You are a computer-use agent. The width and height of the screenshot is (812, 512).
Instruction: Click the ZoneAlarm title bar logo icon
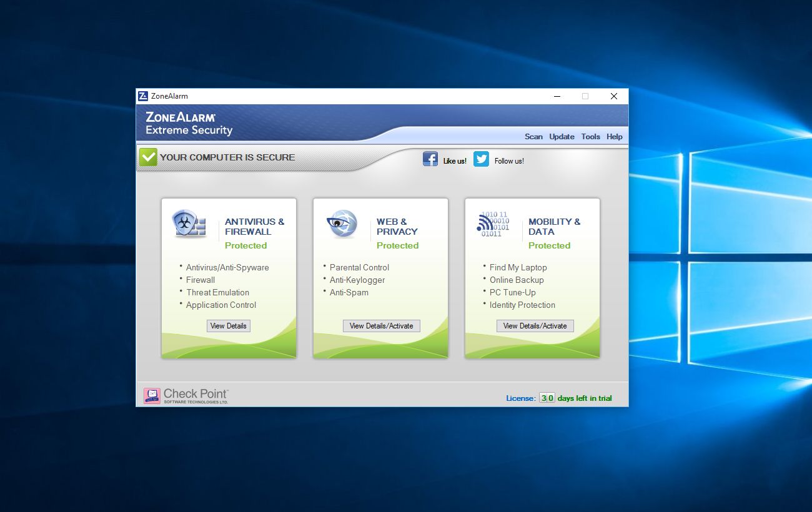(143, 96)
